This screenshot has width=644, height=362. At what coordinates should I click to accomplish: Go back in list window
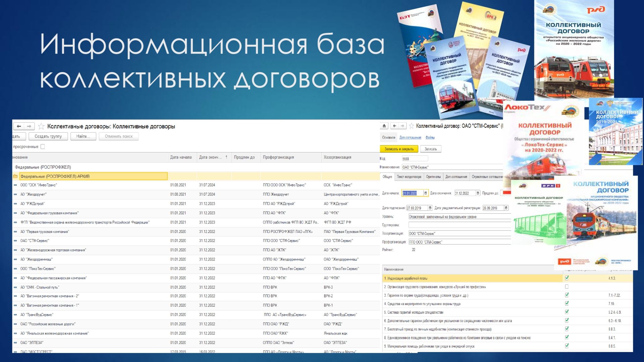19,126
